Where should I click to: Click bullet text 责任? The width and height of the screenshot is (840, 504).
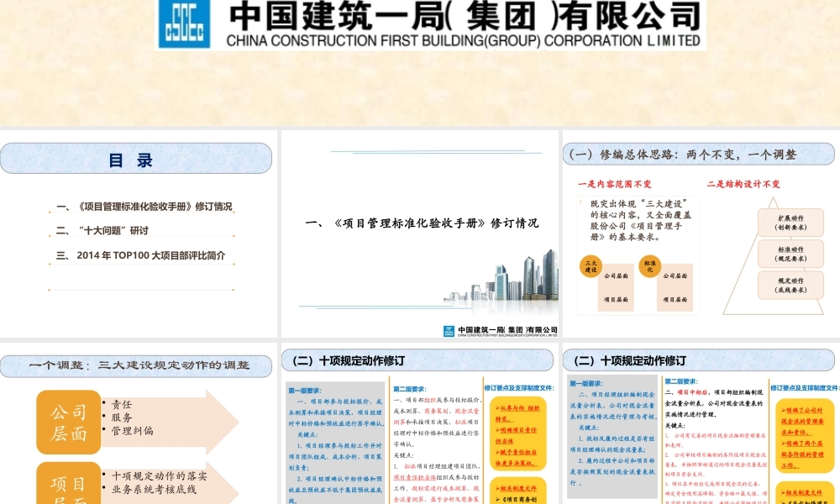[121, 404]
